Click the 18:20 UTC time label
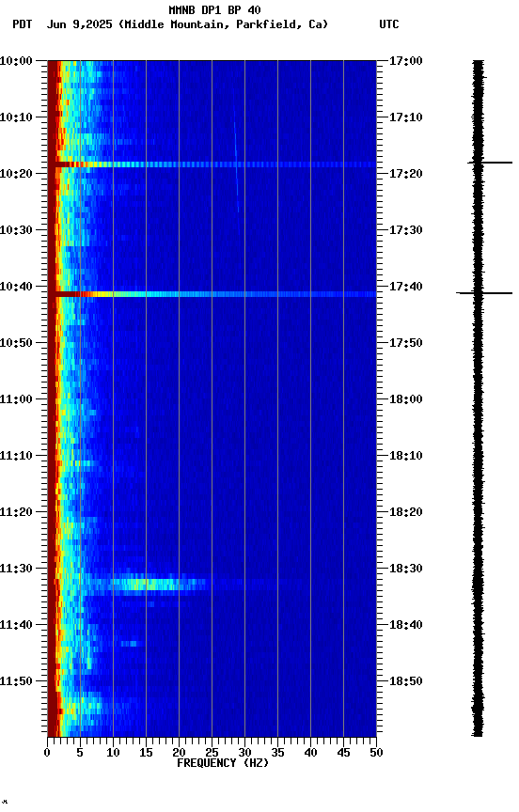519x812 pixels. click(406, 512)
